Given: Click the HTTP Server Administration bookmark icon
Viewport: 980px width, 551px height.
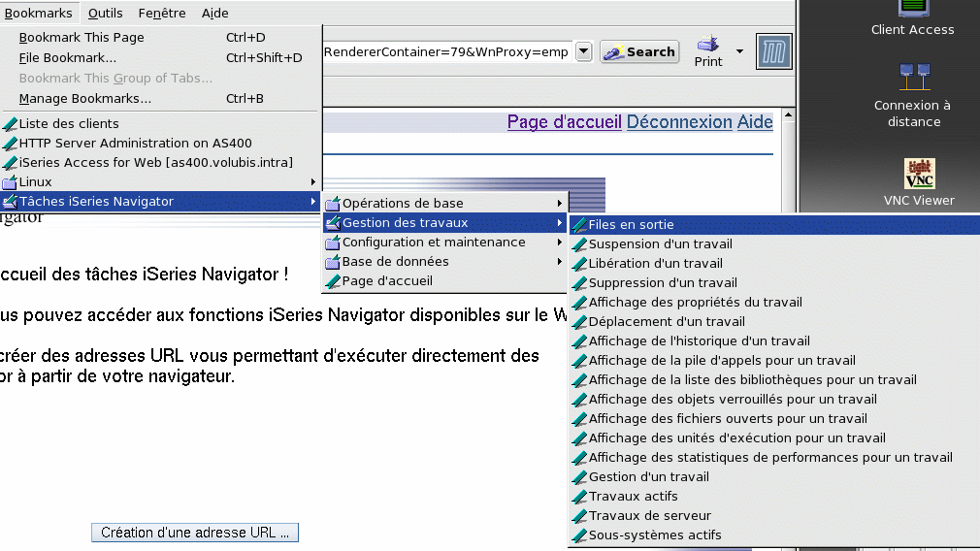Looking at the screenshot, I should [10, 143].
